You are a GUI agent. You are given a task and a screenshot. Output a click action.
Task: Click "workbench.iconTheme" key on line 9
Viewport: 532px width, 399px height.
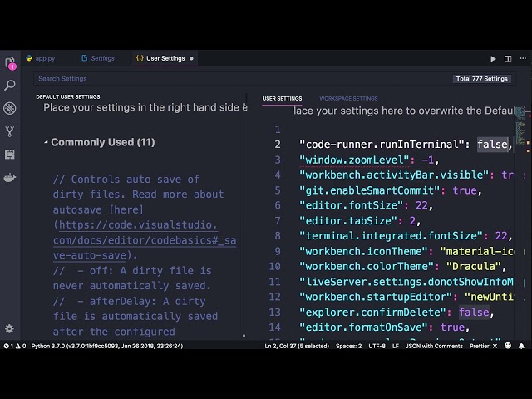click(x=363, y=251)
